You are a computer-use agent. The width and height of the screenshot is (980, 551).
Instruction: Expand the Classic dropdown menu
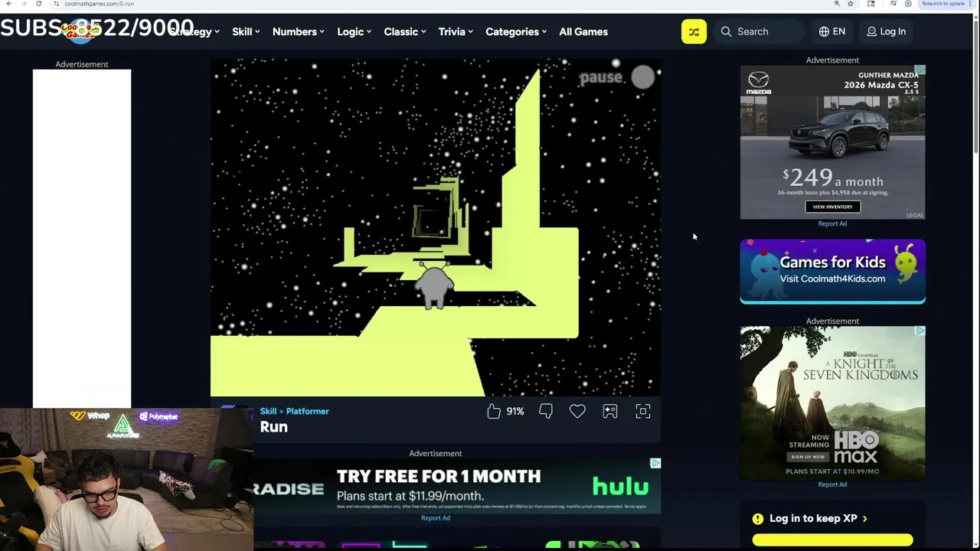click(405, 31)
